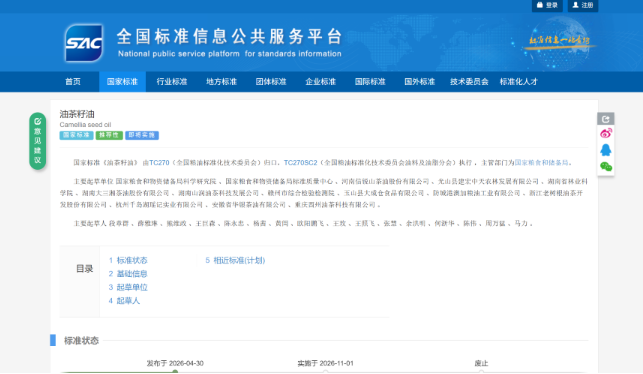This screenshot has width=643, height=374.
Task: Jump to 3 起草单位 section
Action: (x=128, y=287)
